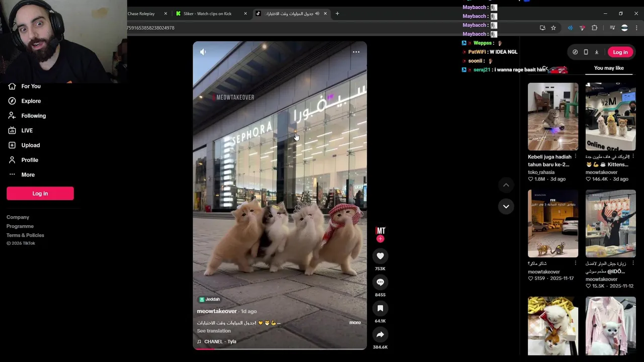Open the CHANEL - Tyla sound link
The width and height of the screenshot is (644, 362).
coord(217,341)
